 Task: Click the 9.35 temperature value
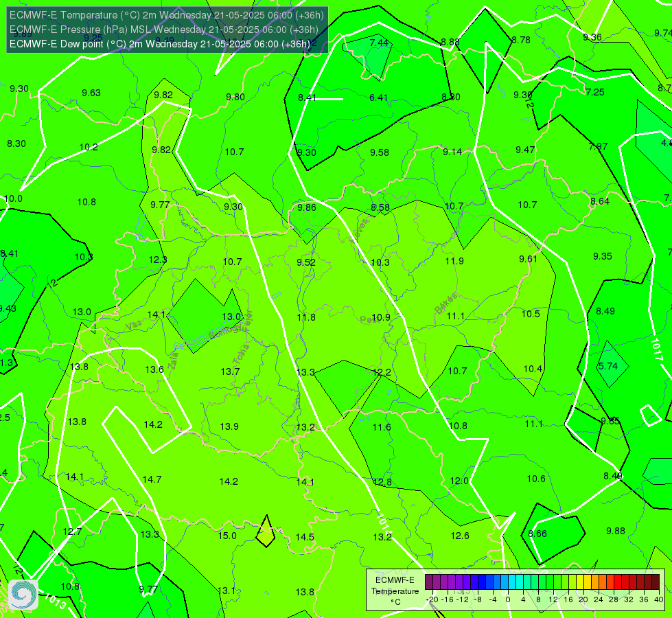point(603,256)
